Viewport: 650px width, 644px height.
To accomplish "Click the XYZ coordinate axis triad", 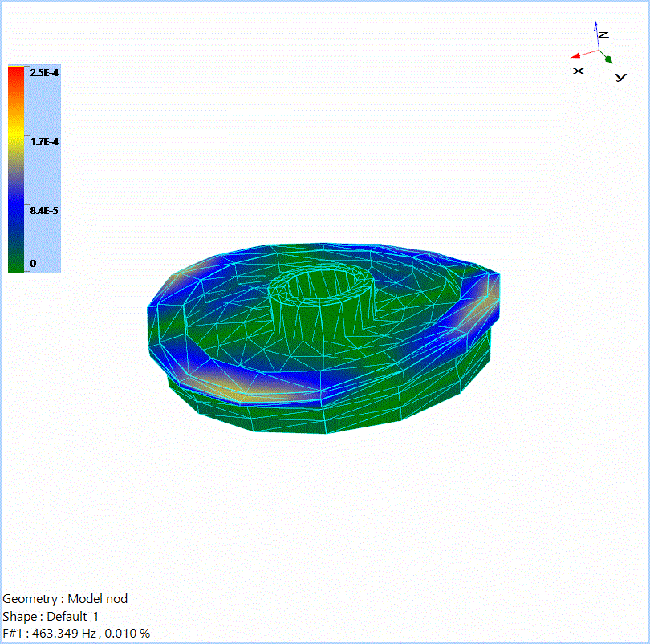I will point(598,51).
